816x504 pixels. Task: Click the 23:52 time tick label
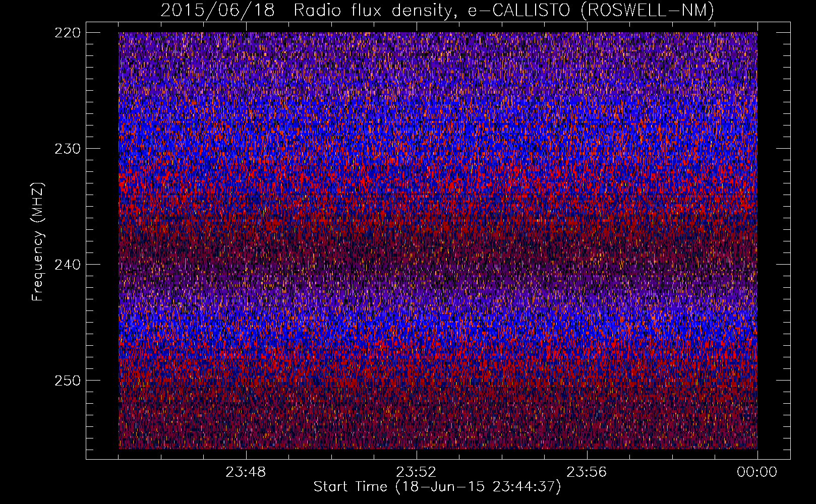coord(416,472)
